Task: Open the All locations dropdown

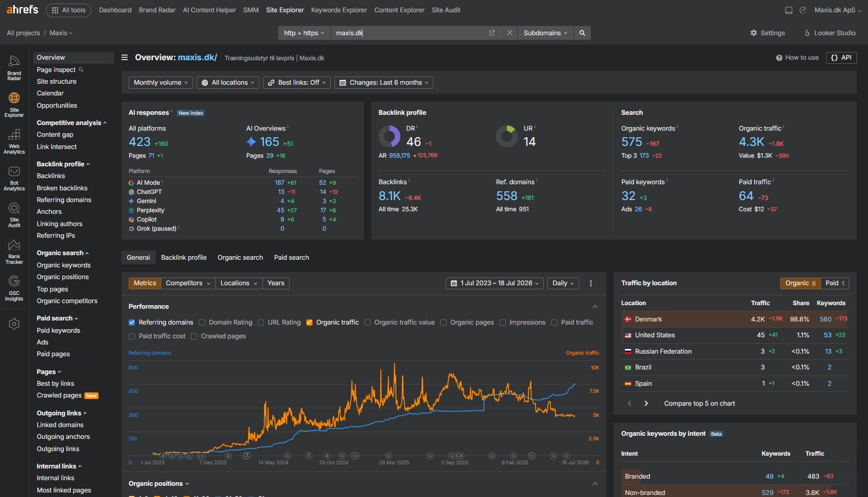Action: 228,83
